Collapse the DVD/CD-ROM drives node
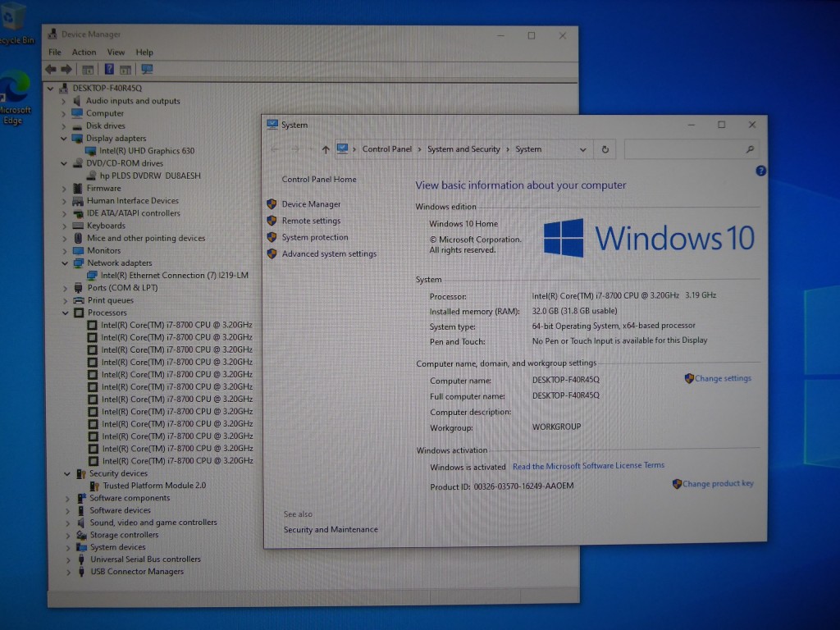The height and width of the screenshot is (630, 840). pyautogui.click(x=64, y=163)
